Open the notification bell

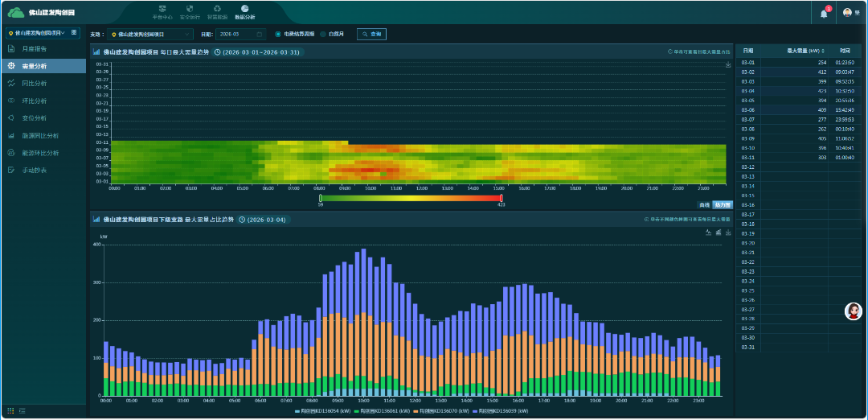[x=824, y=13]
